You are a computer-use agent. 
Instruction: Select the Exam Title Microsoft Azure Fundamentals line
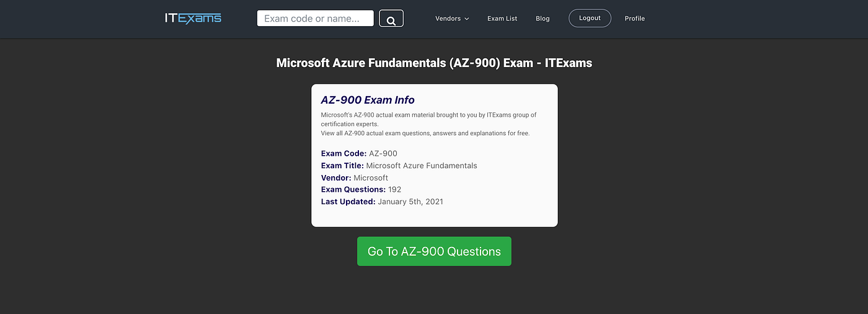pos(399,166)
